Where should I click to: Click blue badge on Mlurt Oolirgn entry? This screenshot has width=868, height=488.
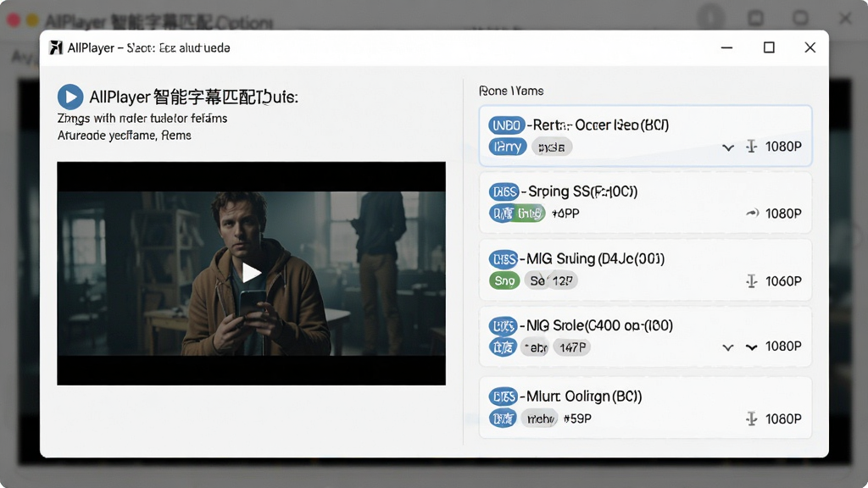[504, 396]
